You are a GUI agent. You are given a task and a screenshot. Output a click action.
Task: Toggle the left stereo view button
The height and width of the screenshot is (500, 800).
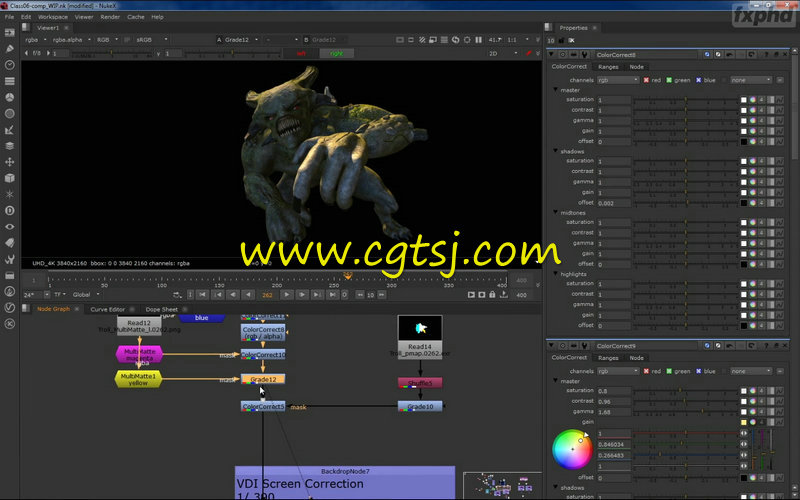coord(301,53)
